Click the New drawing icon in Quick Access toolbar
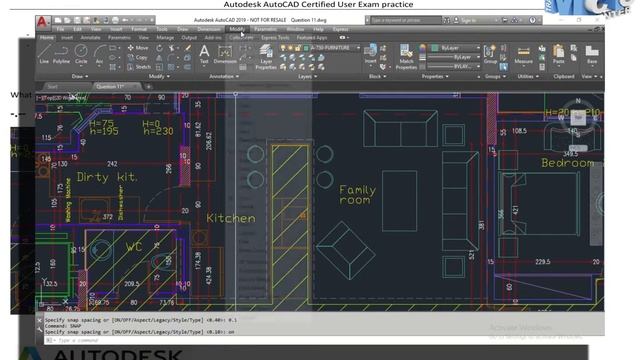 pos(58,20)
